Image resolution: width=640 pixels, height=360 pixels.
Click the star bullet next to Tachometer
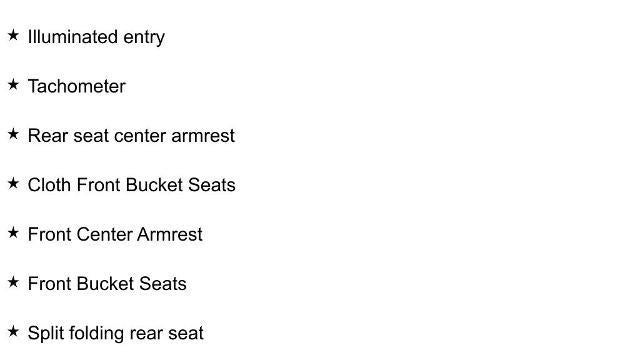click(x=13, y=84)
